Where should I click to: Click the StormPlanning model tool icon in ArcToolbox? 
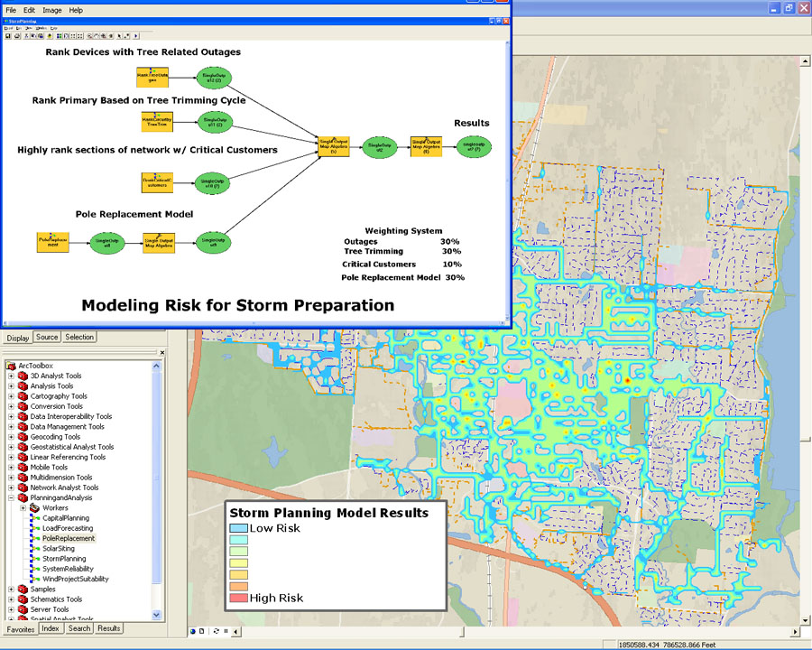pyautogui.click(x=34, y=559)
